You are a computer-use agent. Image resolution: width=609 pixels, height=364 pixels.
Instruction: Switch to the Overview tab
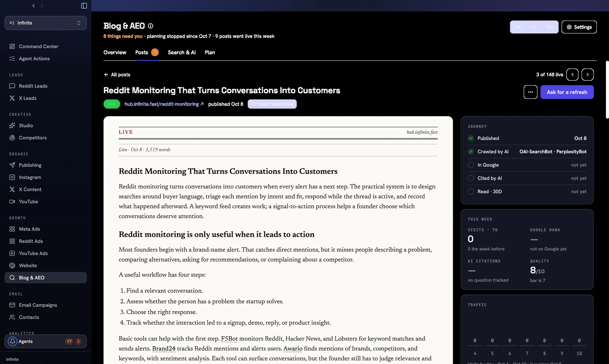click(x=115, y=52)
